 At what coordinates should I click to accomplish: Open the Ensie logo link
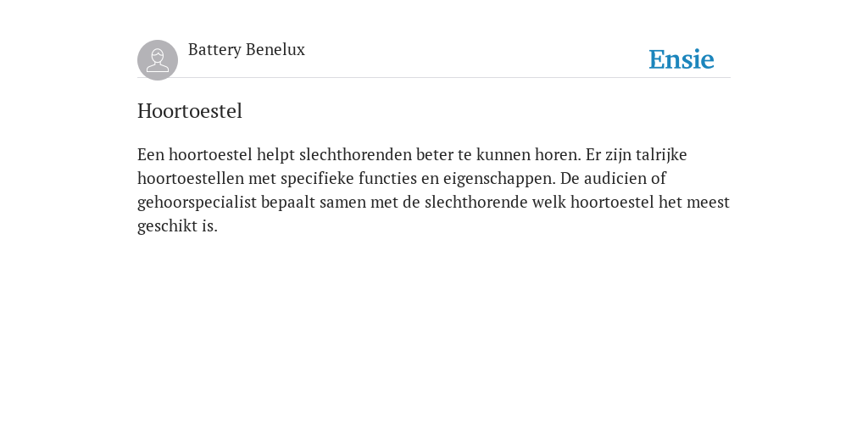682,59
